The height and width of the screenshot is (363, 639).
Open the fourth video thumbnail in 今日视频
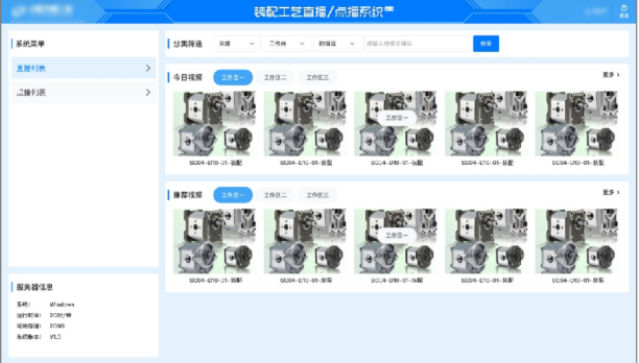click(486, 123)
